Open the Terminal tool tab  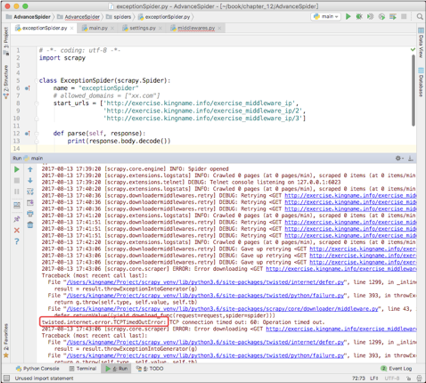point(83,369)
